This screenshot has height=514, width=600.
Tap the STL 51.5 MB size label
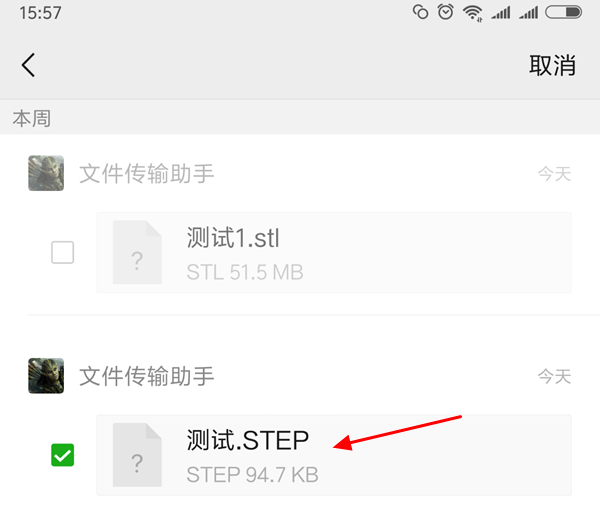click(245, 272)
